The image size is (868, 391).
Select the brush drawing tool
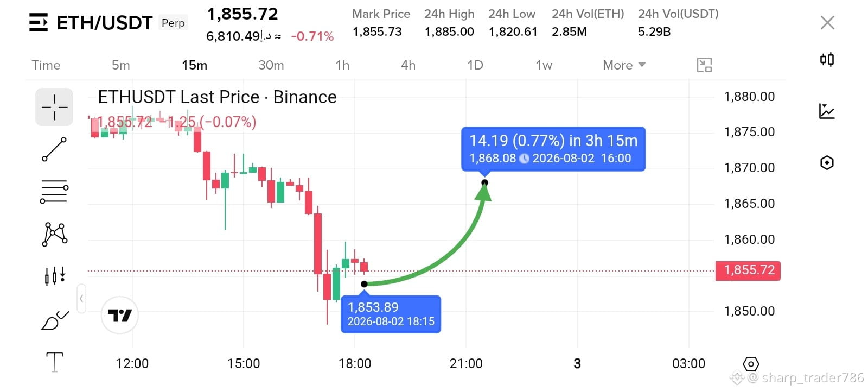(x=54, y=320)
